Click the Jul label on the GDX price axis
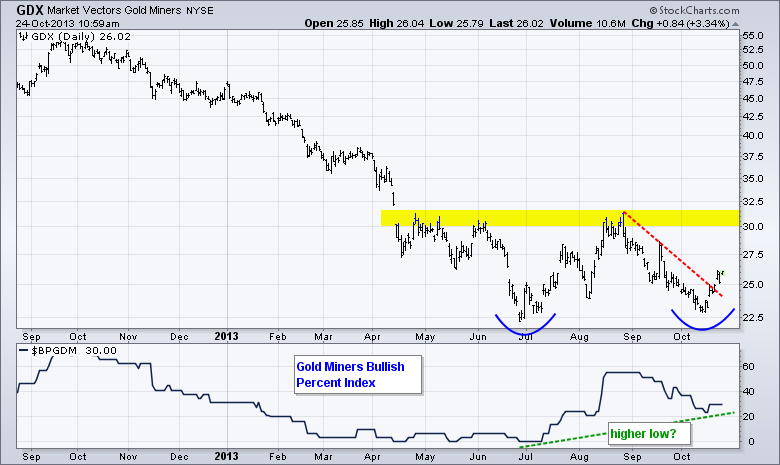This screenshot has width=780, height=465. (x=525, y=337)
